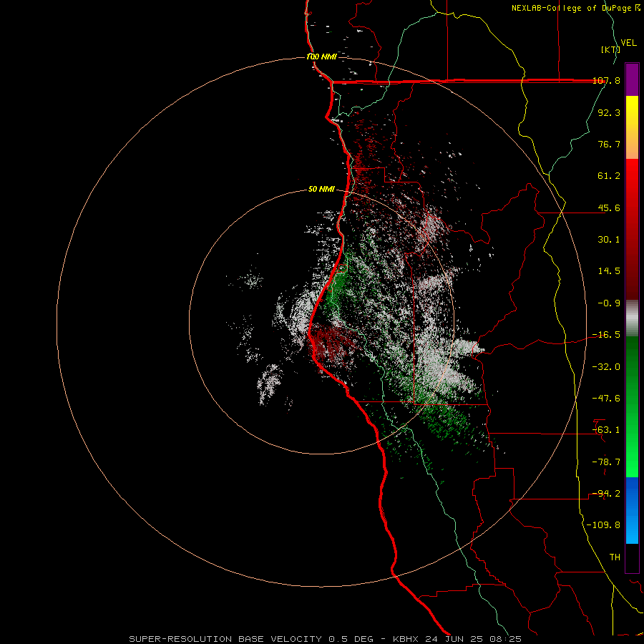Select the -78.7 velocity scale value
This screenshot has width=644, height=644.
606,462
